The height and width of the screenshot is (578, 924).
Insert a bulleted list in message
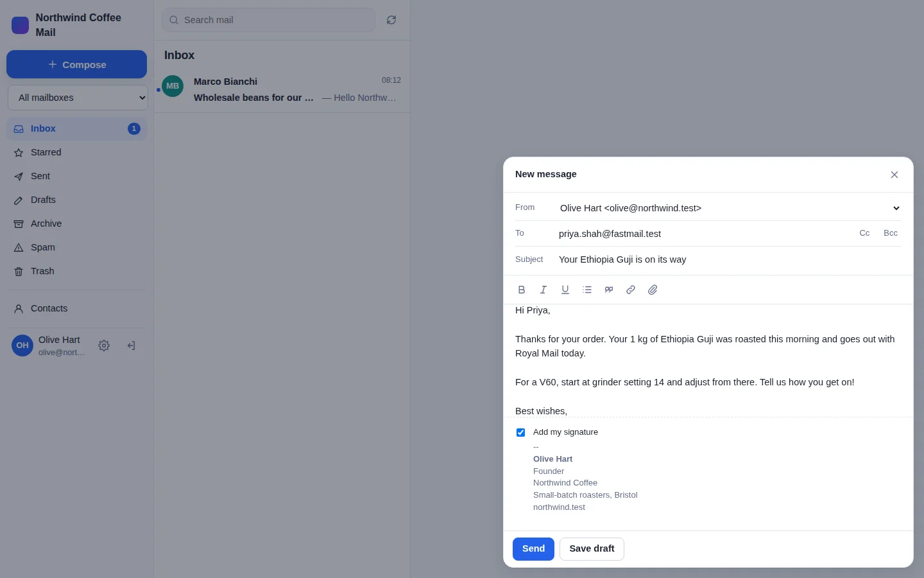coord(587,290)
